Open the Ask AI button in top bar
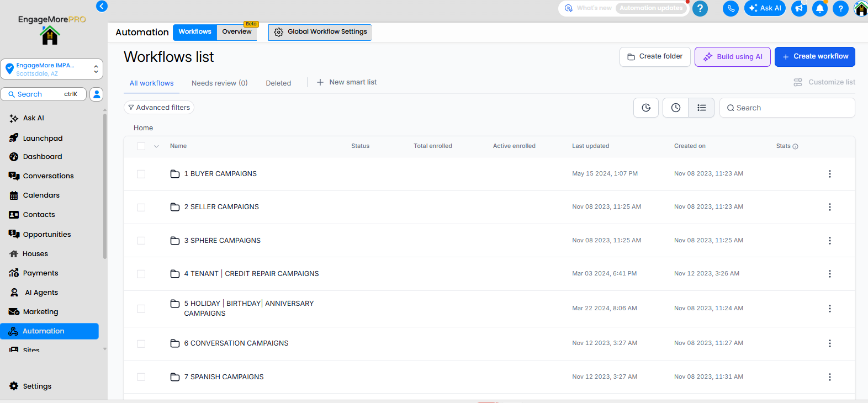 [x=765, y=8]
